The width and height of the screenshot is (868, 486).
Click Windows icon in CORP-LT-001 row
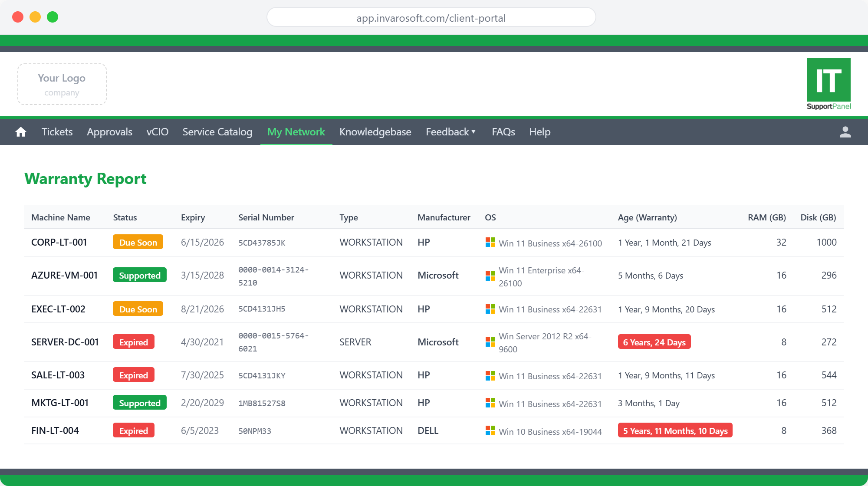point(490,243)
